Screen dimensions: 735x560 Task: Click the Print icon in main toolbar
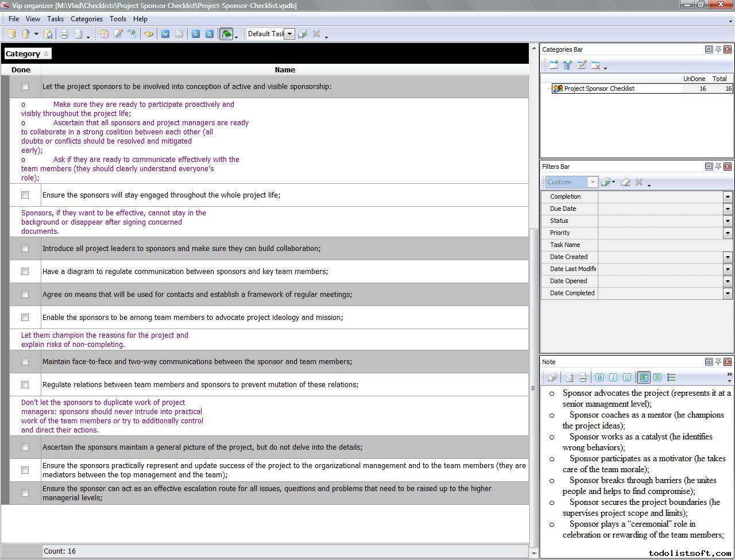click(x=64, y=34)
